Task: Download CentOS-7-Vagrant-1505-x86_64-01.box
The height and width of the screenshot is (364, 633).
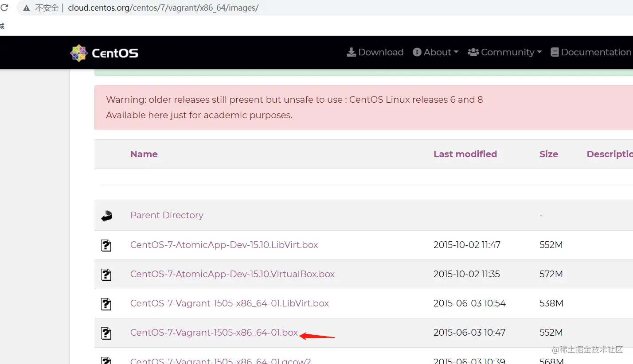Action: pyautogui.click(x=214, y=333)
